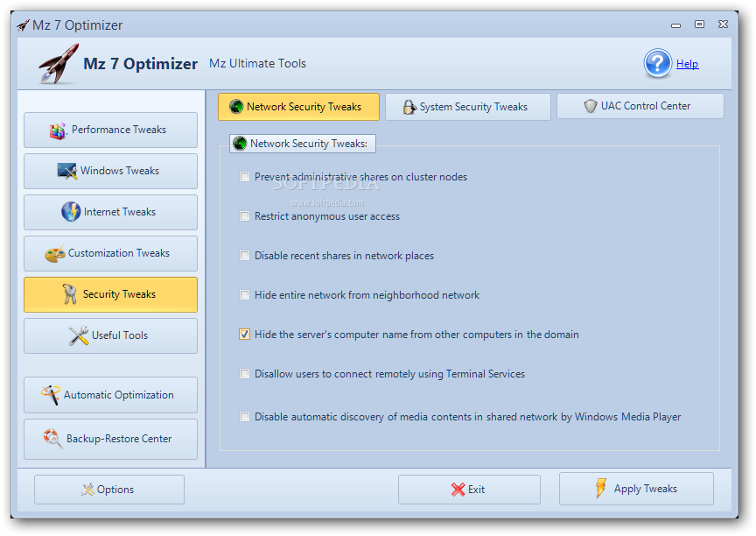Click the Customization Tweaks paint palette icon

(54, 253)
